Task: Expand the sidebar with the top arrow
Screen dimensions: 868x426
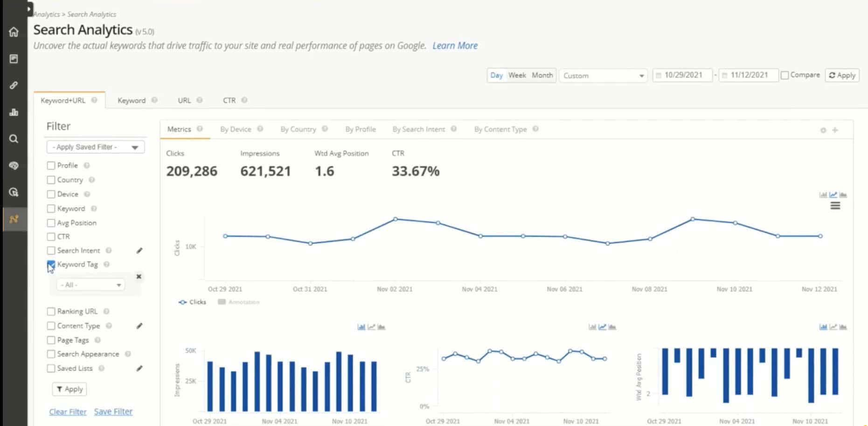Action: [29, 8]
